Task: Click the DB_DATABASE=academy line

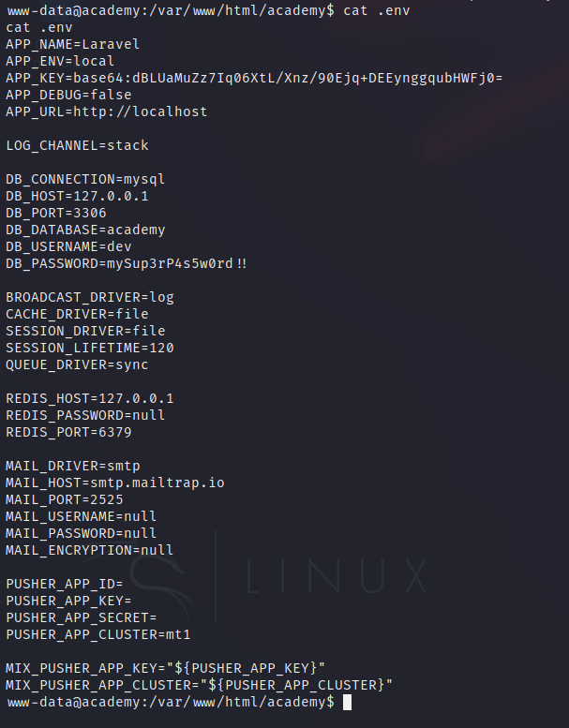Action: pos(85,230)
